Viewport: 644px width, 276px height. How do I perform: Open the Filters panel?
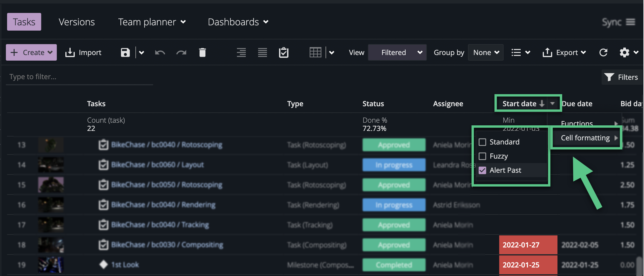pos(622,77)
